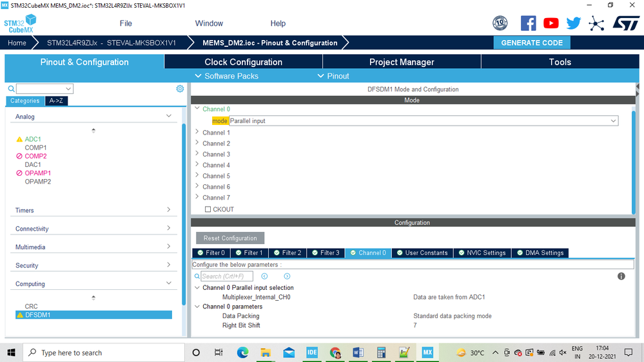This screenshot has width=644, height=362.
Task: Open Task View from the taskbar
Action: [219, 352]
